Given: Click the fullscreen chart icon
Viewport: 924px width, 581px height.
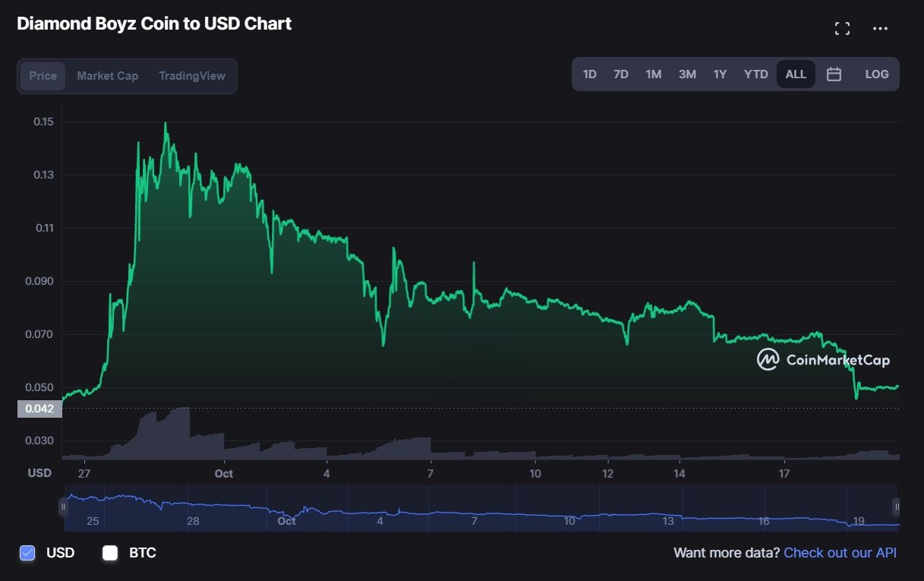Looking at the screenshot, I should pos(842,29).
